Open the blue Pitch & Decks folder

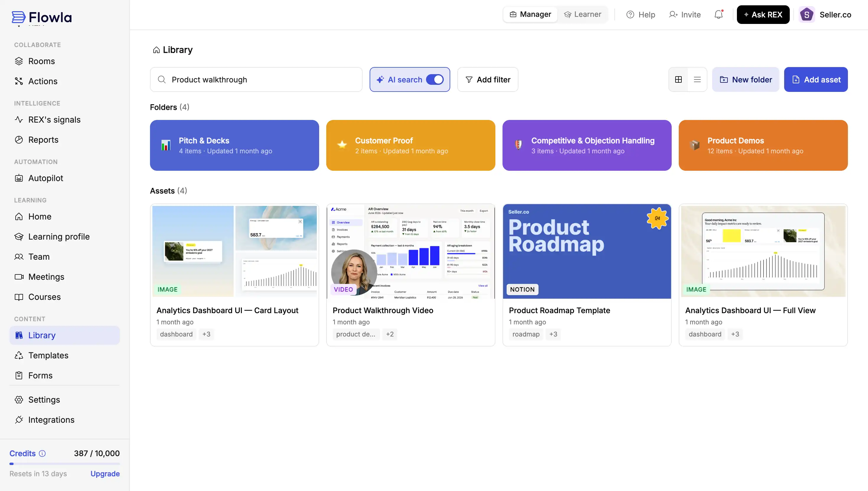[234, 145]
